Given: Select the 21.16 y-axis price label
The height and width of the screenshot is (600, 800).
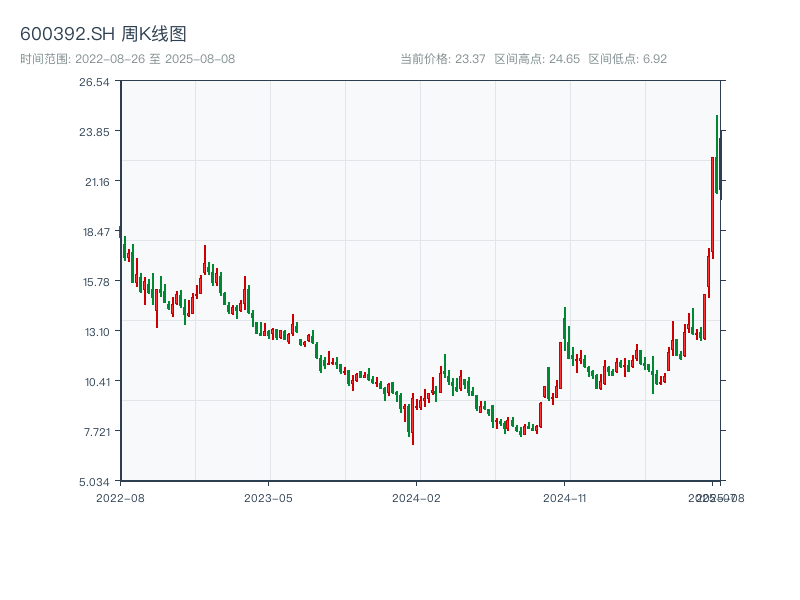Looking at the screenshot, I should pyautogui.click(x=94, y=182).
